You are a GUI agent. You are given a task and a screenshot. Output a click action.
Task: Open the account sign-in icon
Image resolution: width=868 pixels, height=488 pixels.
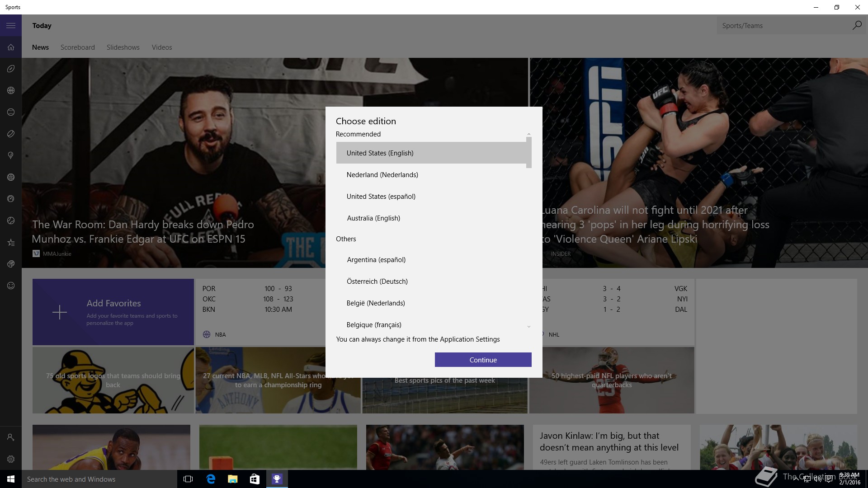11,437
